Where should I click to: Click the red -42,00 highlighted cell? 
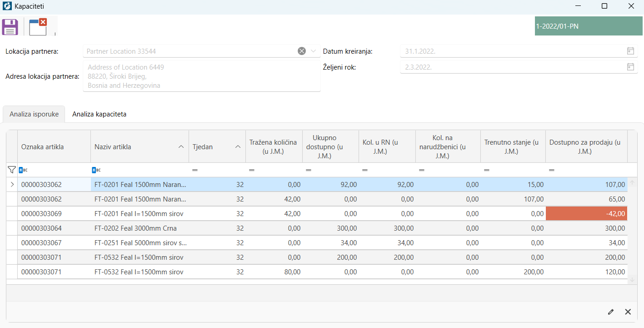point(586,213)
